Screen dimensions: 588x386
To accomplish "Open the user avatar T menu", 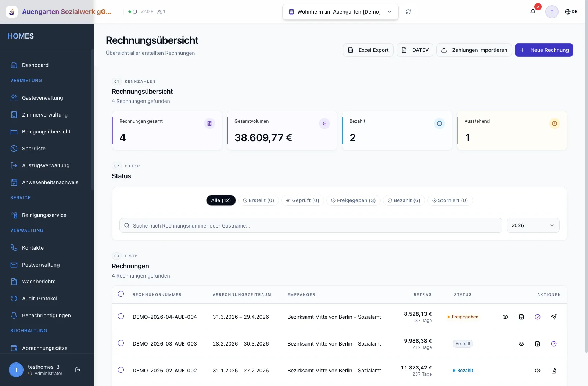I will [x=552, y=12].
